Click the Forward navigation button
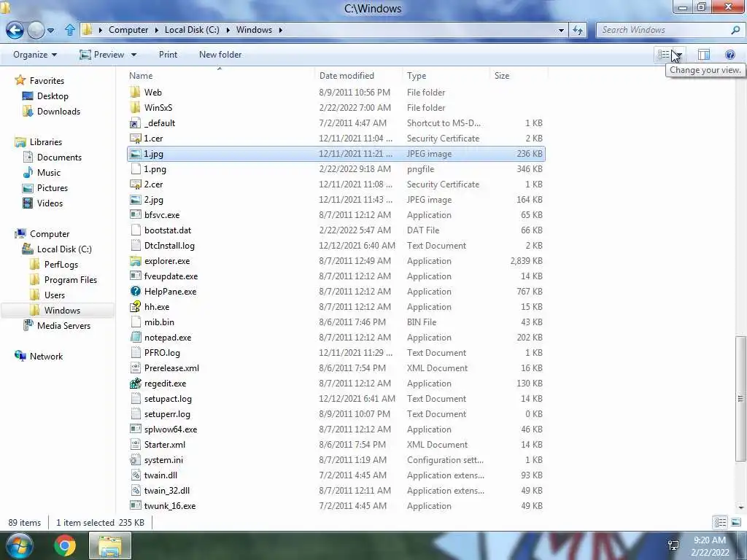This screenshot has width=747, height=560. click(36, 30)
